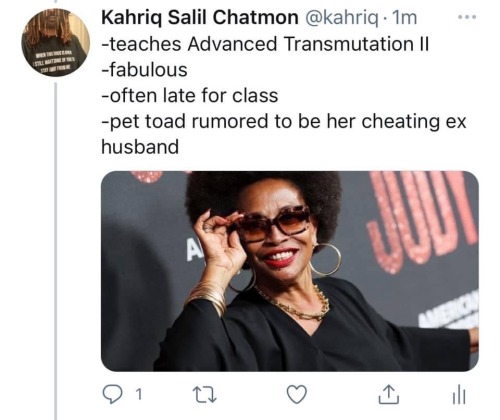Click the "pet toad rumored" tweet line
Screen dimensions: 500x420
click(284, 121)
